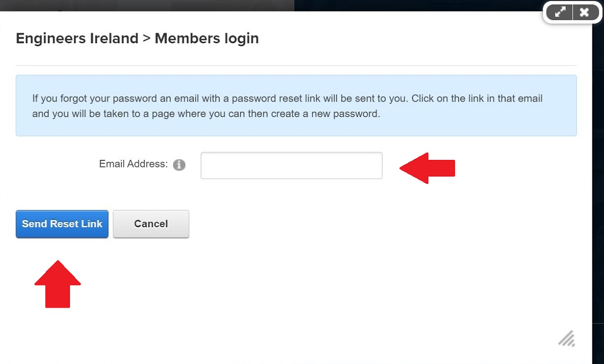Screen dimensions: 604x364
Task: Click the Email Address label text
Action: (133, 164)
